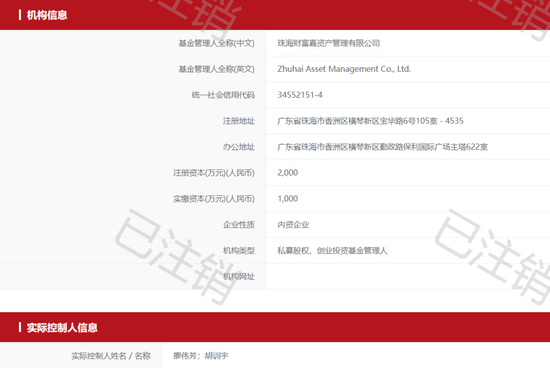Select paid-in capital value 1,000
550x368 pixels.
pyautogui.click(x=288, y=199)
